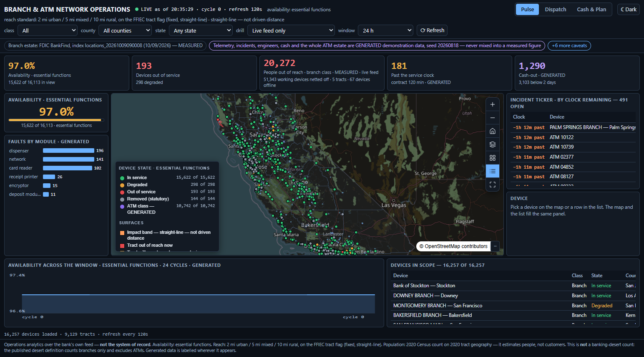Select the ATM 08127 incident row
The image size is (644, 357).
[573, 177]
